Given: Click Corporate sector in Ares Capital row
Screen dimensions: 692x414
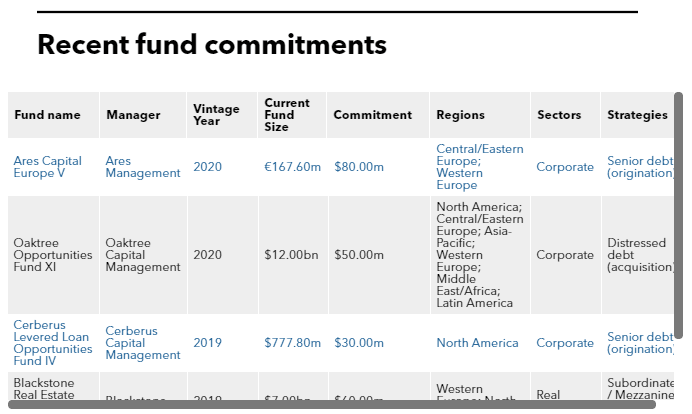Looking at the screenshot, I should [565, 167].
